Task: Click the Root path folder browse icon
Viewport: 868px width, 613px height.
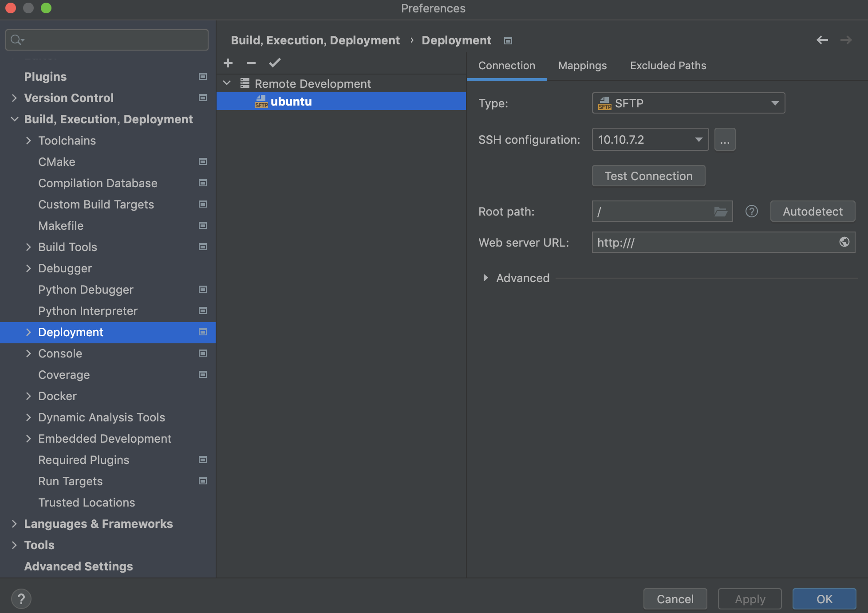Action: click(720, 212)
